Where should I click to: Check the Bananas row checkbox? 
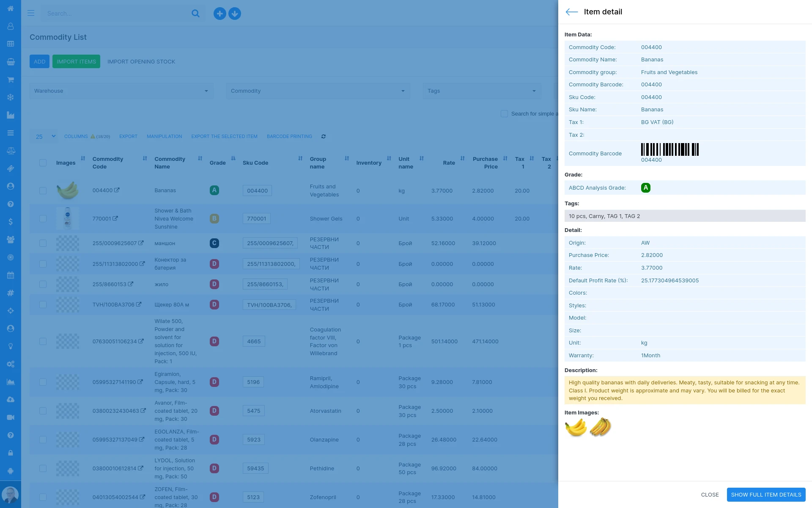pyautogui.click(x=43, y=190)
